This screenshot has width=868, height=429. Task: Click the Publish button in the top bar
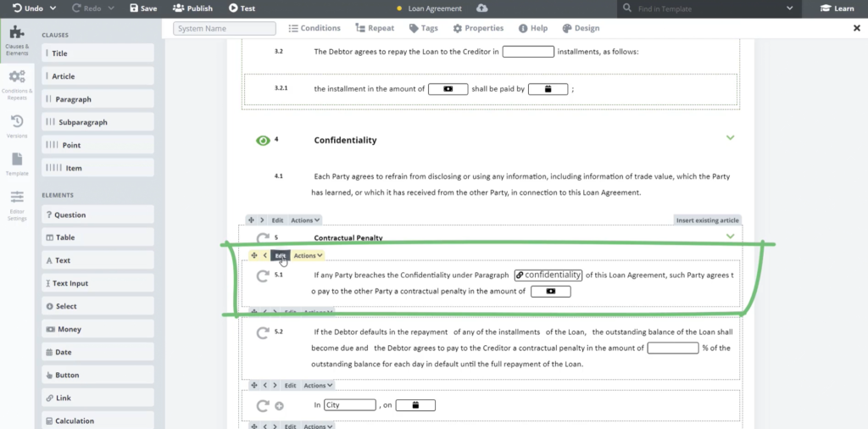point(192,8)
